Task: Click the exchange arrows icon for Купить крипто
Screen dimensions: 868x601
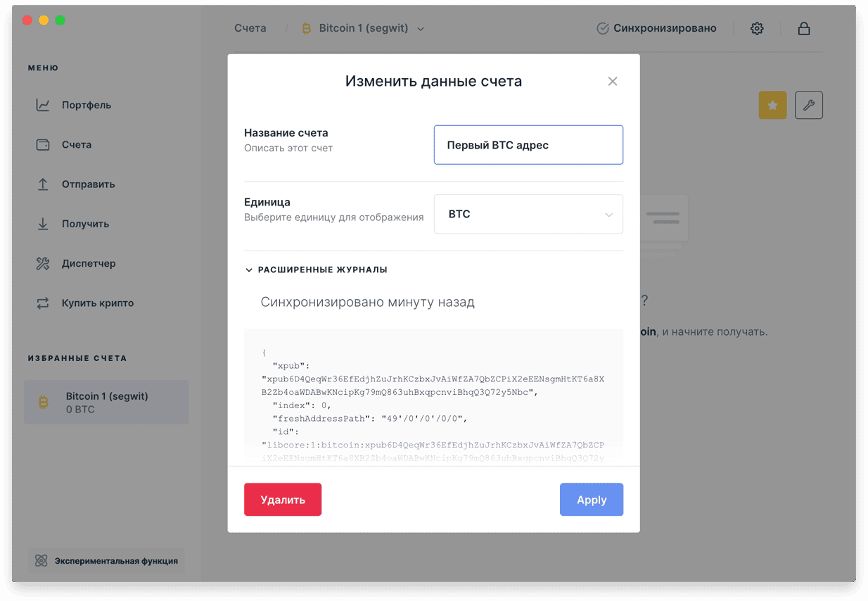Action: (43, 303)
